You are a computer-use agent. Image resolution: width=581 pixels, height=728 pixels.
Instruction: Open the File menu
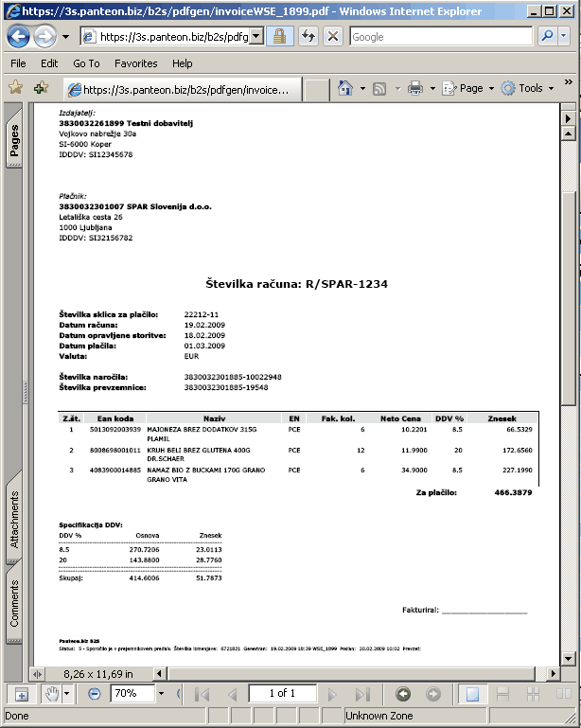tap(18, 63)
